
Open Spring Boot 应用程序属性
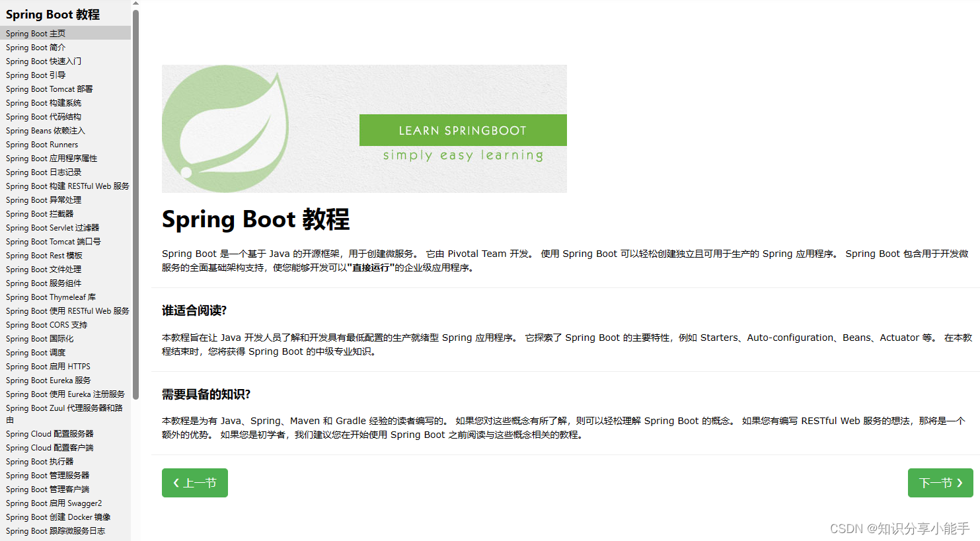(52, 158)
